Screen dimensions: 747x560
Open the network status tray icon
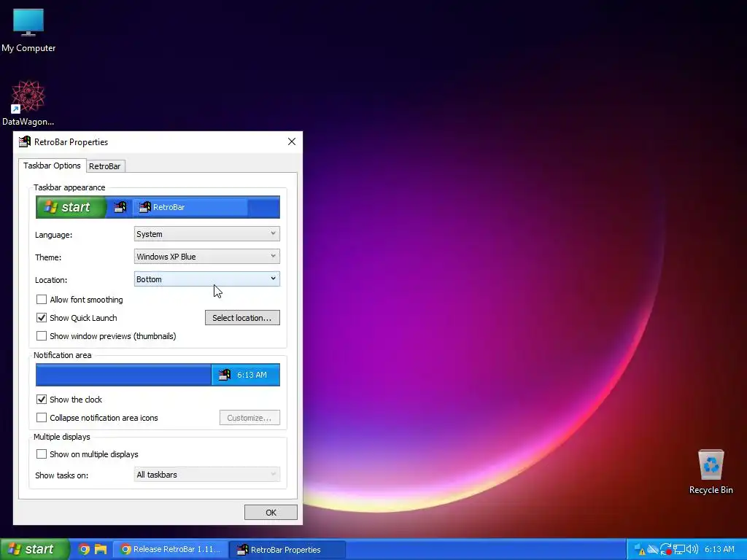coord(679,550)
